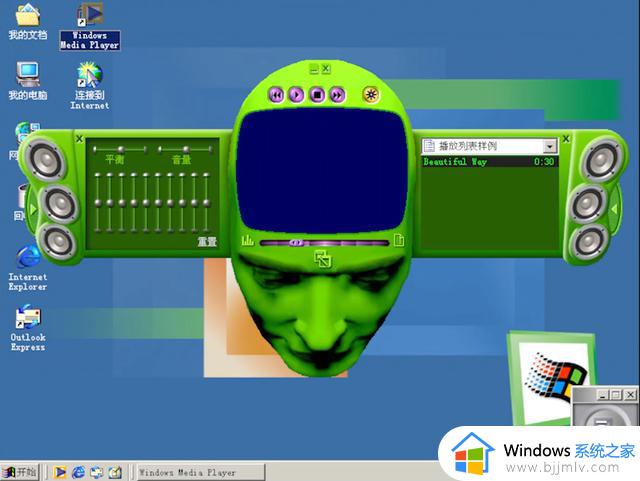Toggle the playlist panel with the document icon
The height and width of the screenshot is (481, 640).
coord(399,240)
